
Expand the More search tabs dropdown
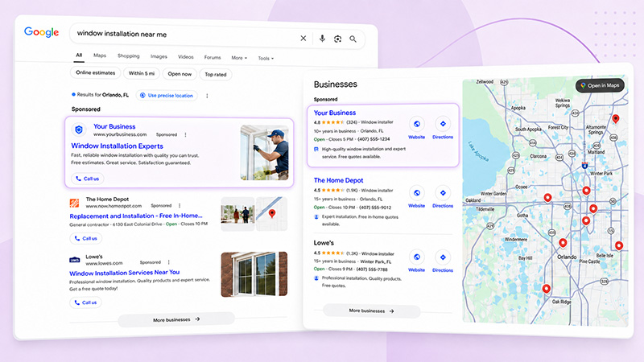coord(239,58)
